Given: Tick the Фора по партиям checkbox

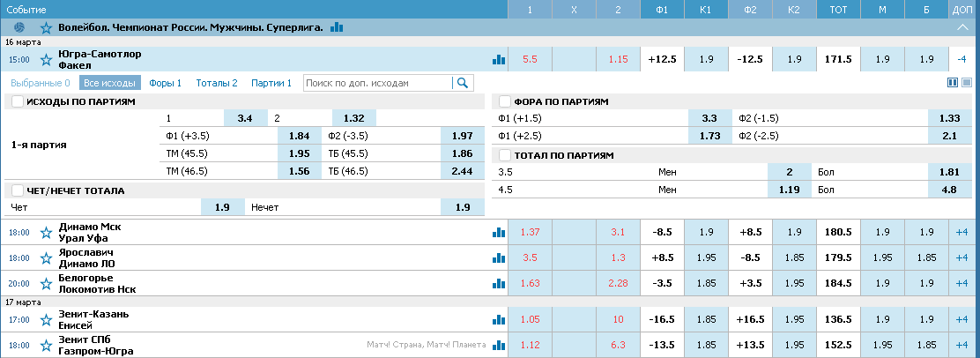Looking at the screenshot, I should (504, 101).
